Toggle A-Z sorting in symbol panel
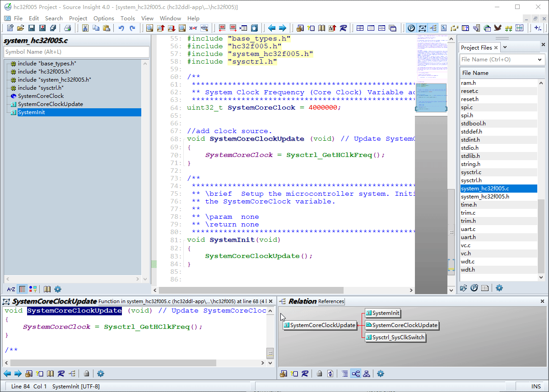 (11, 289)
